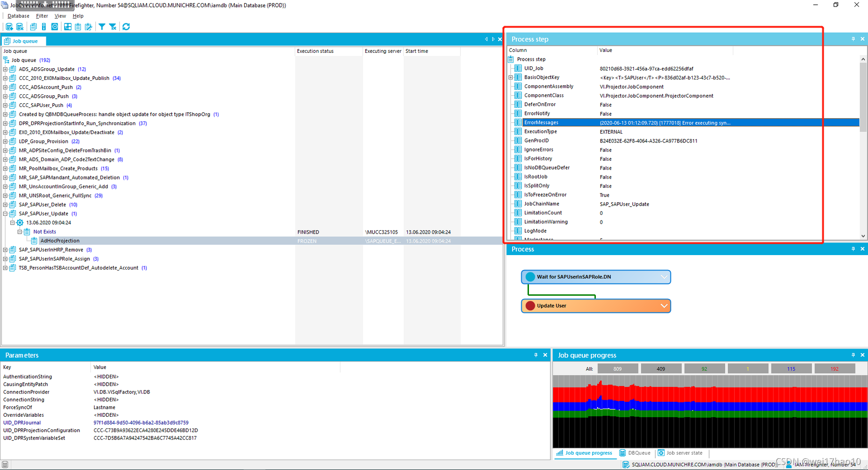
Task: Expand the Update User process chevron
Action: (x=664, y=306)
